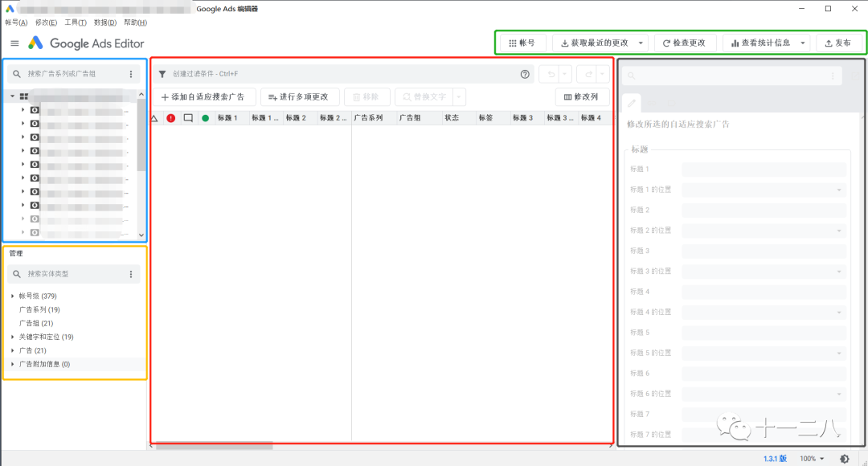Sort by the green status dot column
Screen dimensions: 868x466
(x=206, y=118)
